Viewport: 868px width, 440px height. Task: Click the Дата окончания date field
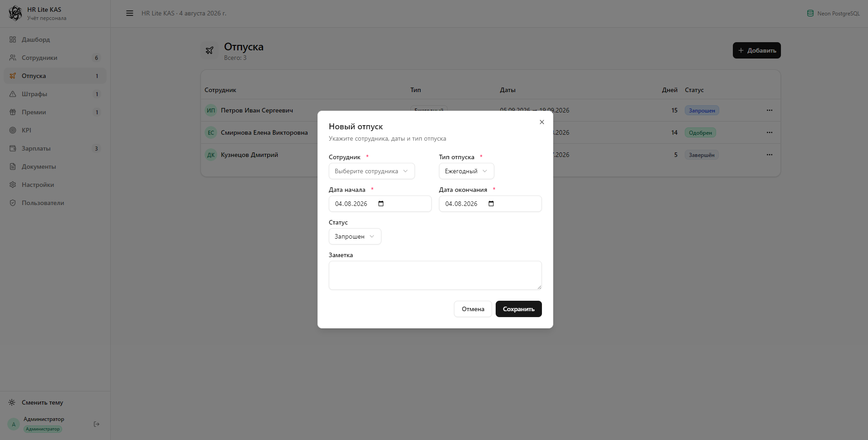pos(490,204)
